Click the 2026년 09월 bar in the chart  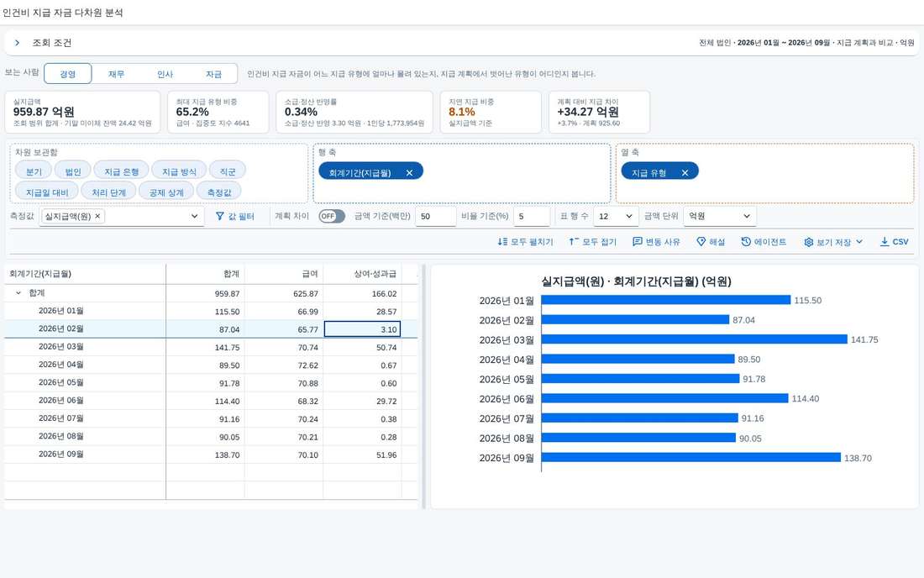[x=691, y=458]
